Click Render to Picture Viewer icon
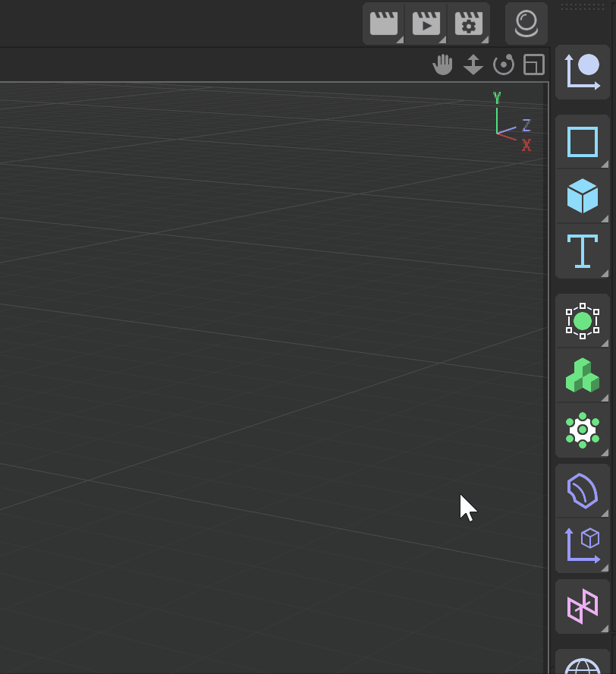Screen dimensions: 616x674 pos(426,24)
